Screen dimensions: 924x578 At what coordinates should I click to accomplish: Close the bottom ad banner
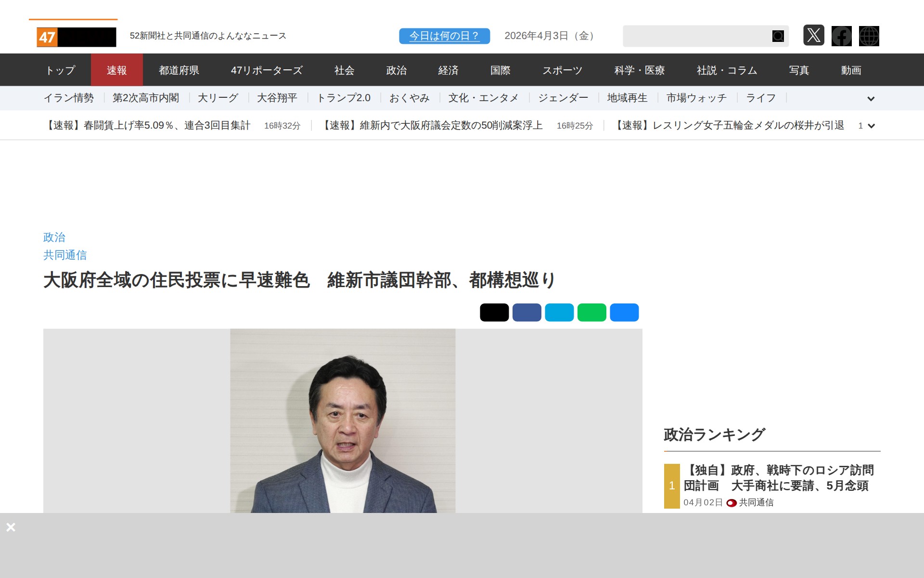11,527
